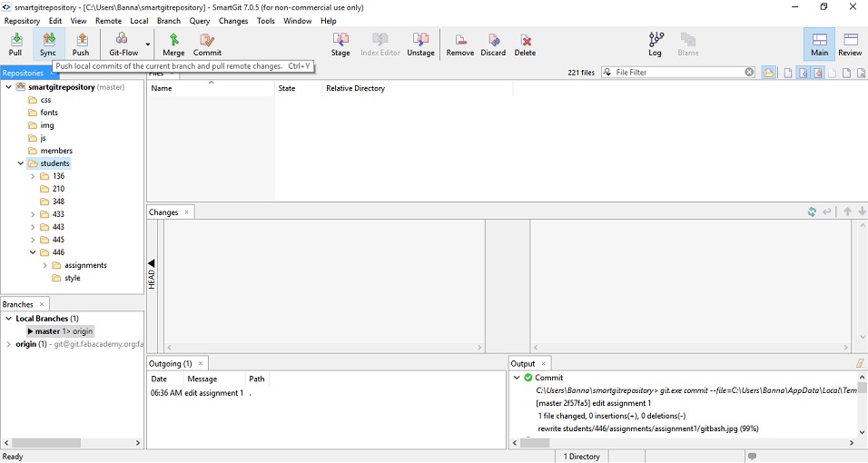Toggle the open-folder subdirectories filter button
868x463 pixels.
click(x=768, y=73)
